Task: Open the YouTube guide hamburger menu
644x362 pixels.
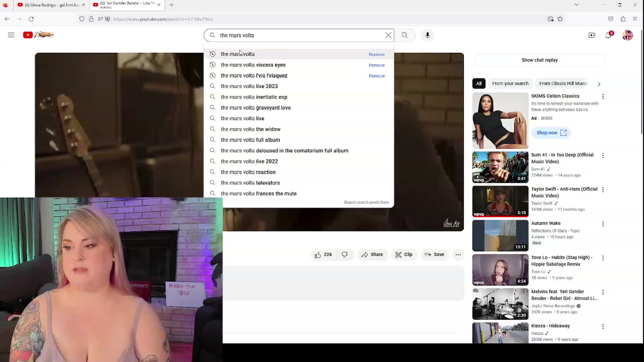Action: pos(11,35)
